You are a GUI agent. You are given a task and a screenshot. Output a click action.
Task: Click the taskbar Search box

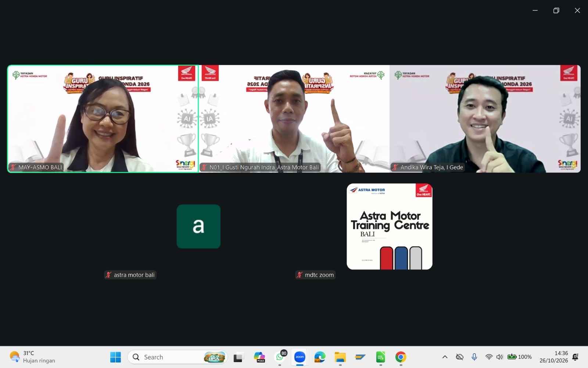(178, 357)
